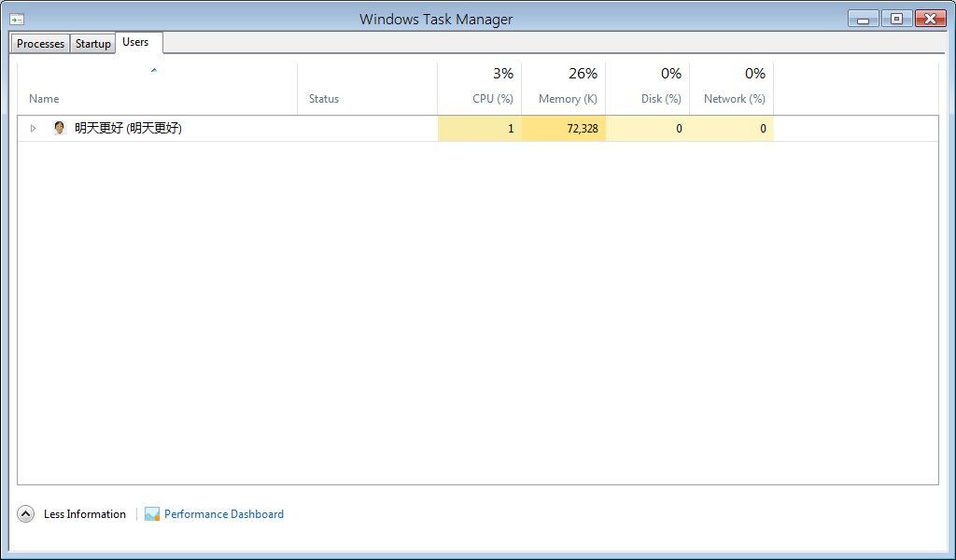Collapse details with the Less Information arrow icon
956x560 pixels.
25,514
